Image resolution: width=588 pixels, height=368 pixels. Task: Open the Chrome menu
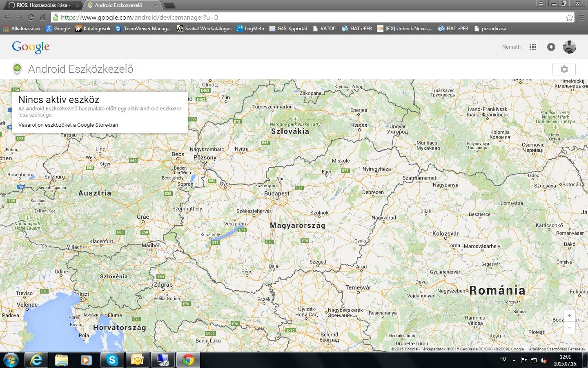tap(581, 18)
